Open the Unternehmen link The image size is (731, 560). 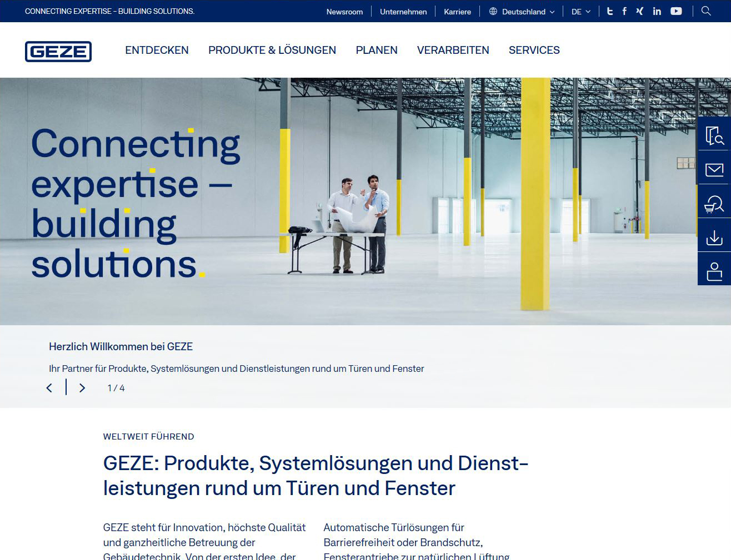pyautogui.click(x=403, y=12)
